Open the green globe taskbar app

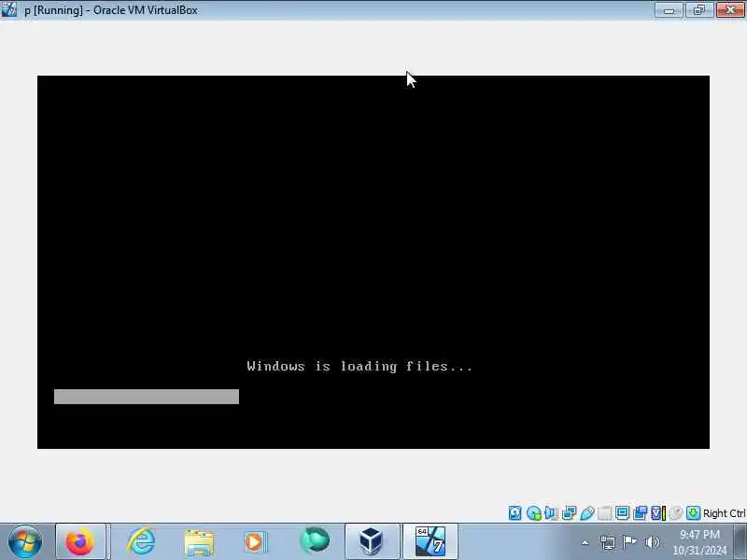(315, 541)
